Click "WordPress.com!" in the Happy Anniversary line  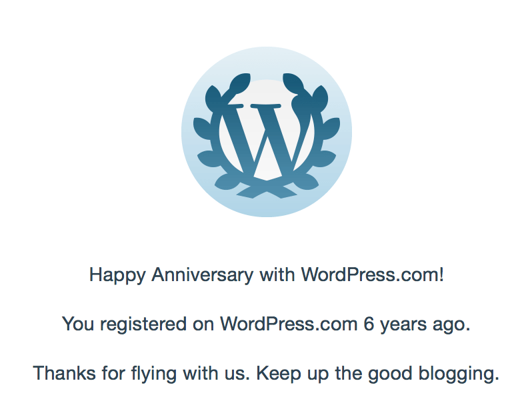point(372,274)
